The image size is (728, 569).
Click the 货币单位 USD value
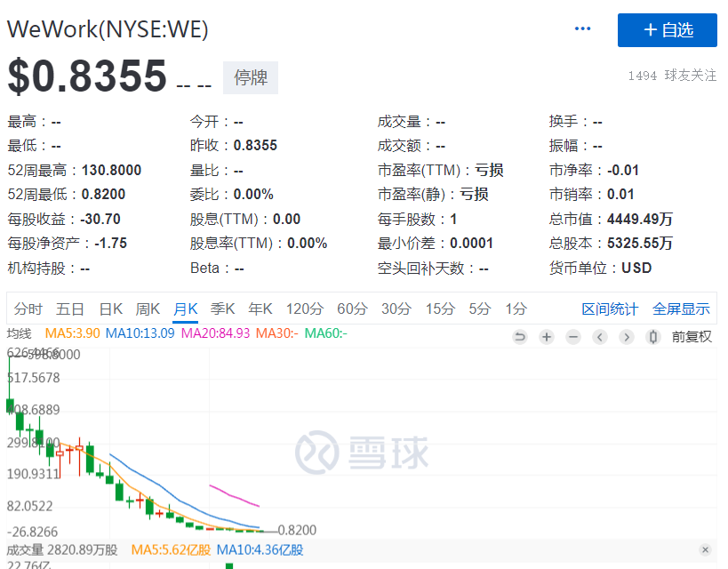tap(636, 268)
